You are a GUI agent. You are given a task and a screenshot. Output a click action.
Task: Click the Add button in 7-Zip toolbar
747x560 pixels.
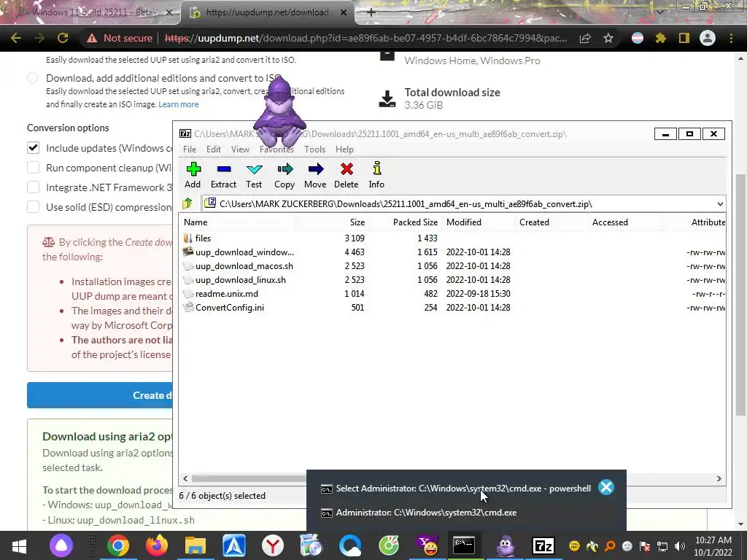pos(193,175)
